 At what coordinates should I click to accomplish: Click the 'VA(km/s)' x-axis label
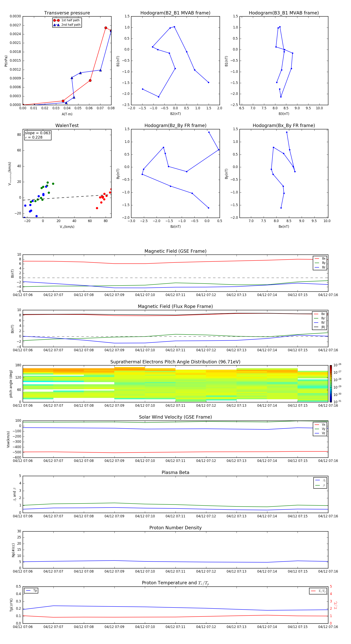point(67,227)
